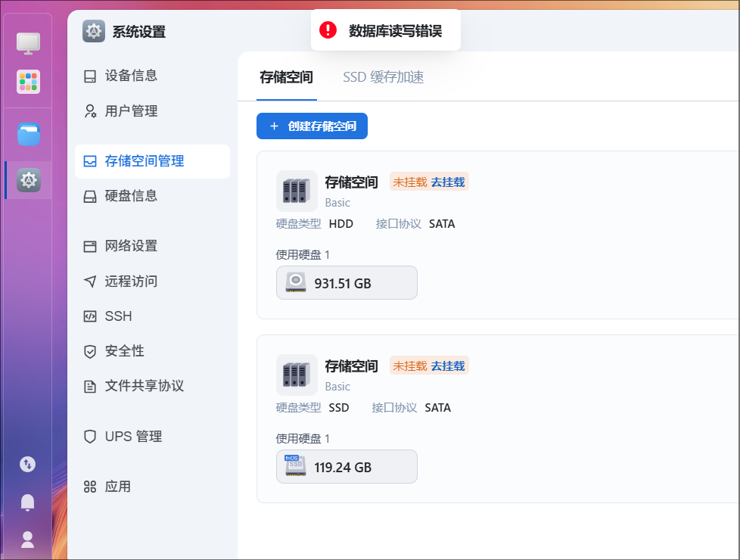The width and height of the screenshot is (740, 560).
Task: Click Basic label under the SSD storage
Action: [337, 386]
